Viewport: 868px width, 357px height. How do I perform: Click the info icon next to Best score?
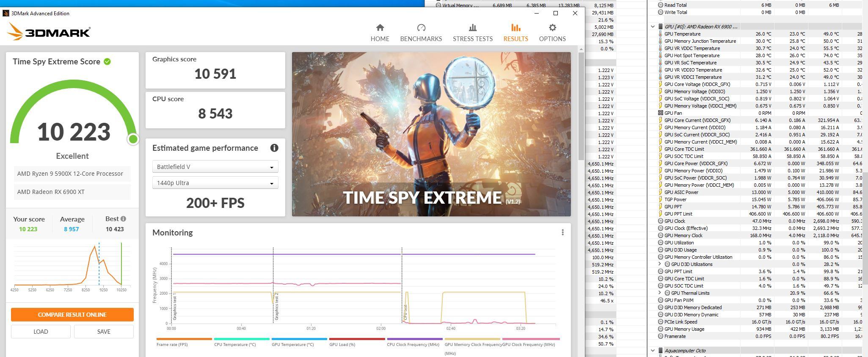(123, 219)
